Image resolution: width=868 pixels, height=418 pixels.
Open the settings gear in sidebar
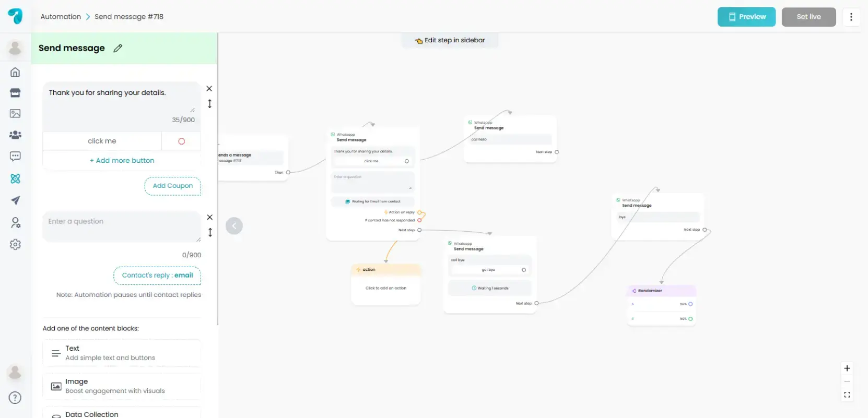(x=15, y=244)
